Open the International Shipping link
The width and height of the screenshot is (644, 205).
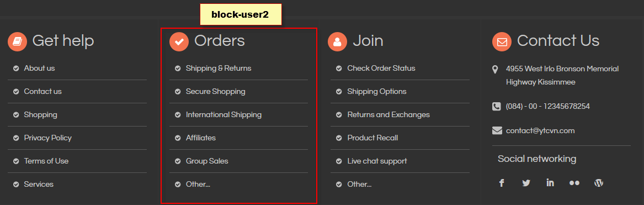click(224, 114)
